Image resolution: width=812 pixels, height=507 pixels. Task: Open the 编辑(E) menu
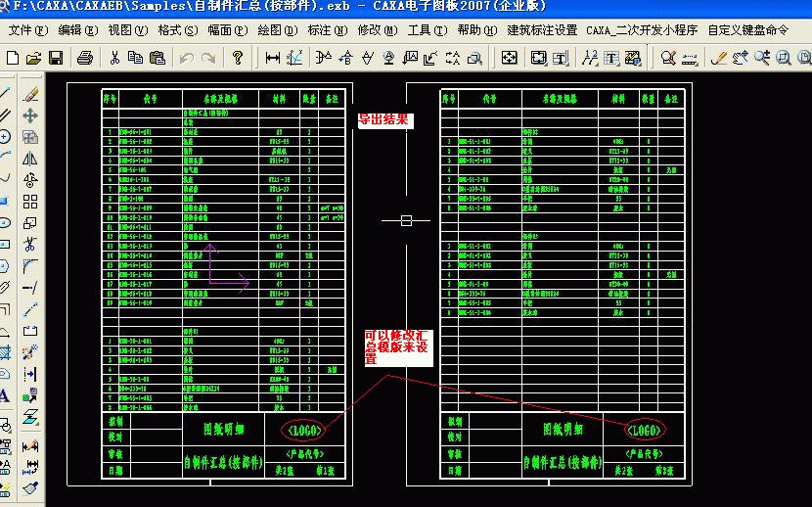[77, 30]
